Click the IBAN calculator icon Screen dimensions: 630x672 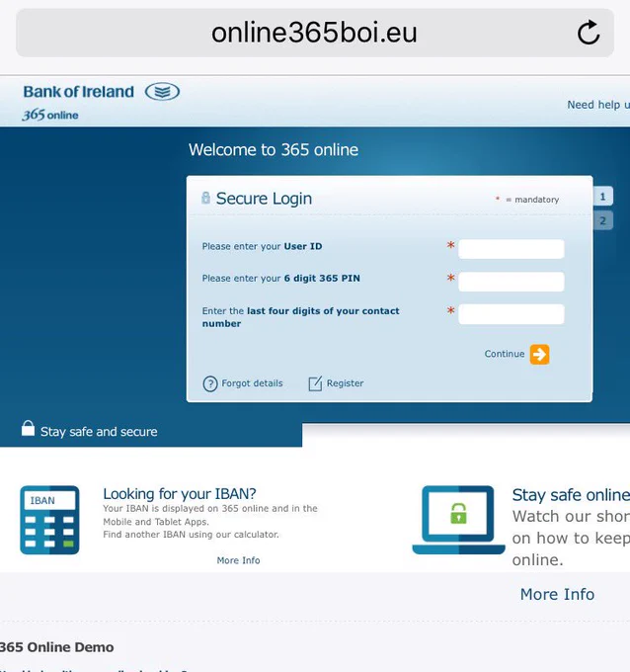[49, 520]
